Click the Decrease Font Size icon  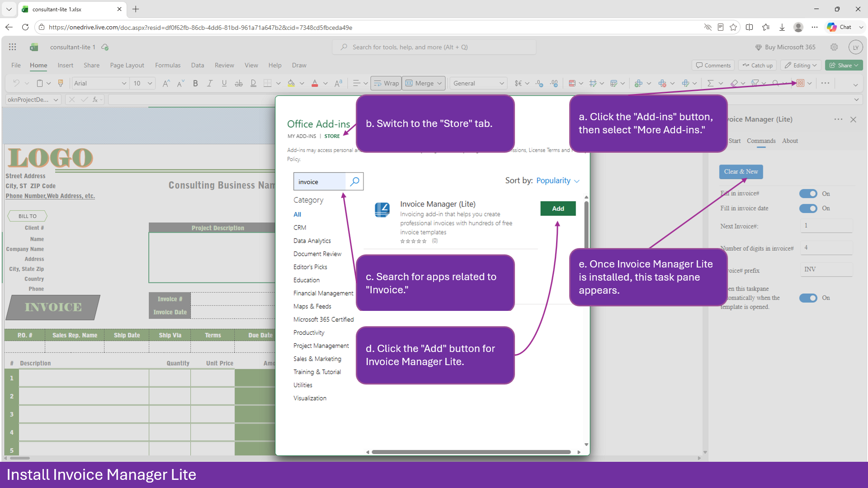click(x=181, y=83)
